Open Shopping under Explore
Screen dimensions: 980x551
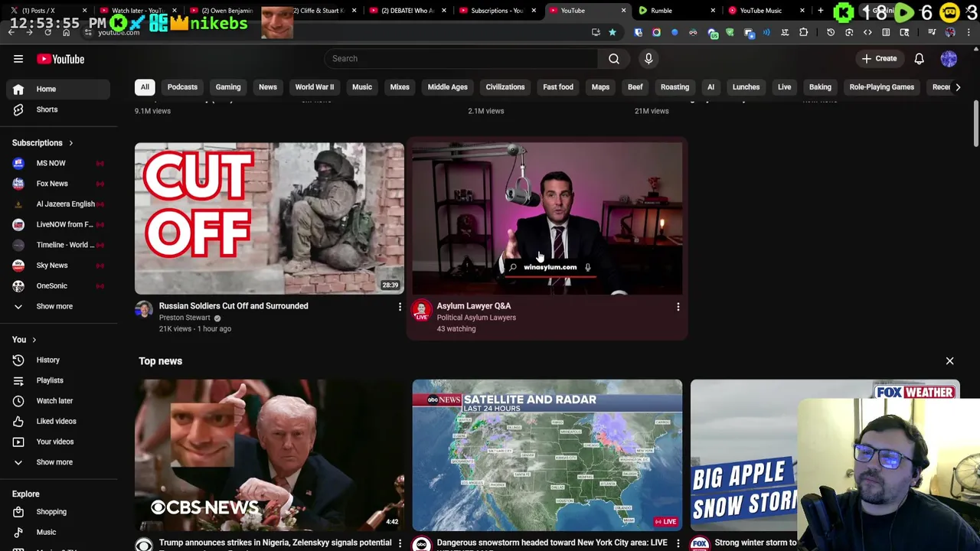click(58, 512)
